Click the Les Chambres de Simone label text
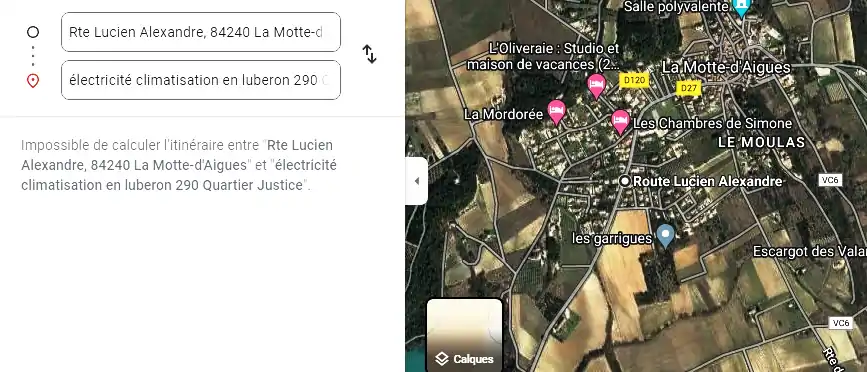This screenshot has width=867, height=372. 712,123
